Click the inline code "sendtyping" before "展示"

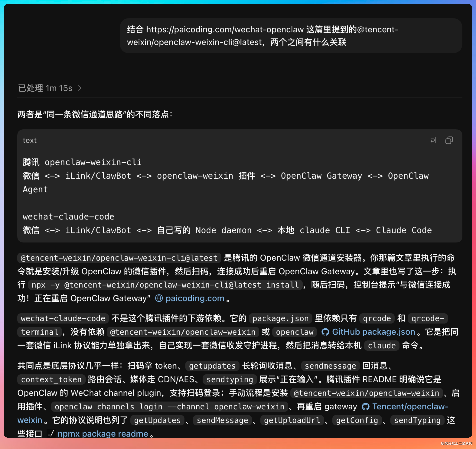pyautogui.click(x=230, y=379)
